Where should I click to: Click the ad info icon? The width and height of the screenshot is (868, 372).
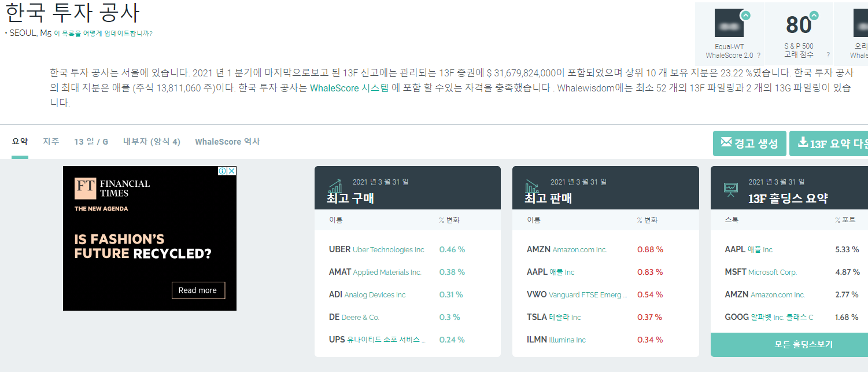222,171
